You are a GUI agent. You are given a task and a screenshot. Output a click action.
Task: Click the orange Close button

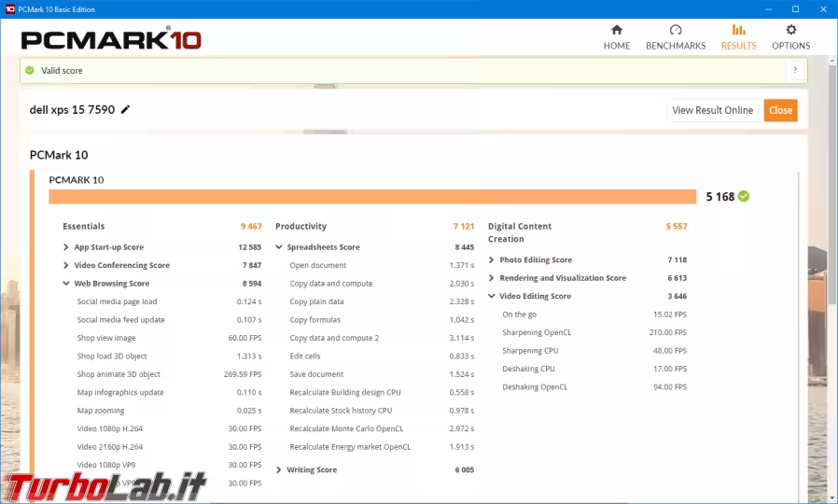(x=780, y=111)
